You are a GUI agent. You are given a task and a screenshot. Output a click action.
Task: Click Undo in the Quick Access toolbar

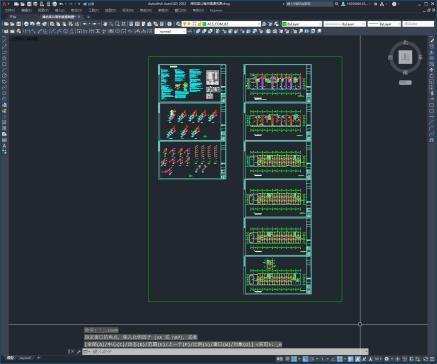click(x=61, y=4)
